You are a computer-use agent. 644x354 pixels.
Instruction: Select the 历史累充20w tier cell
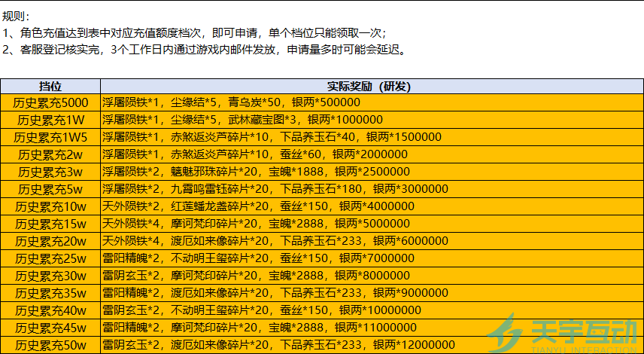50,241
